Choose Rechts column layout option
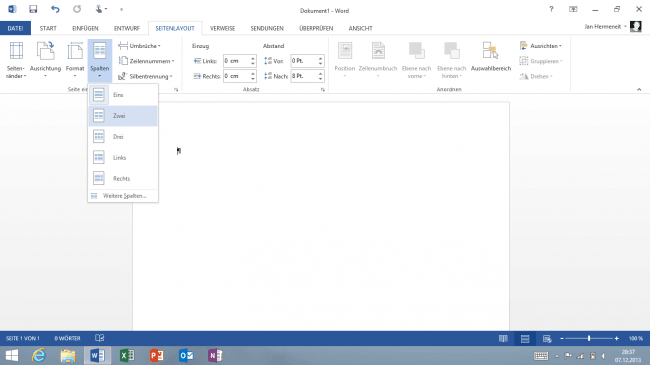The image size is (650, 365). pos(123,178)
